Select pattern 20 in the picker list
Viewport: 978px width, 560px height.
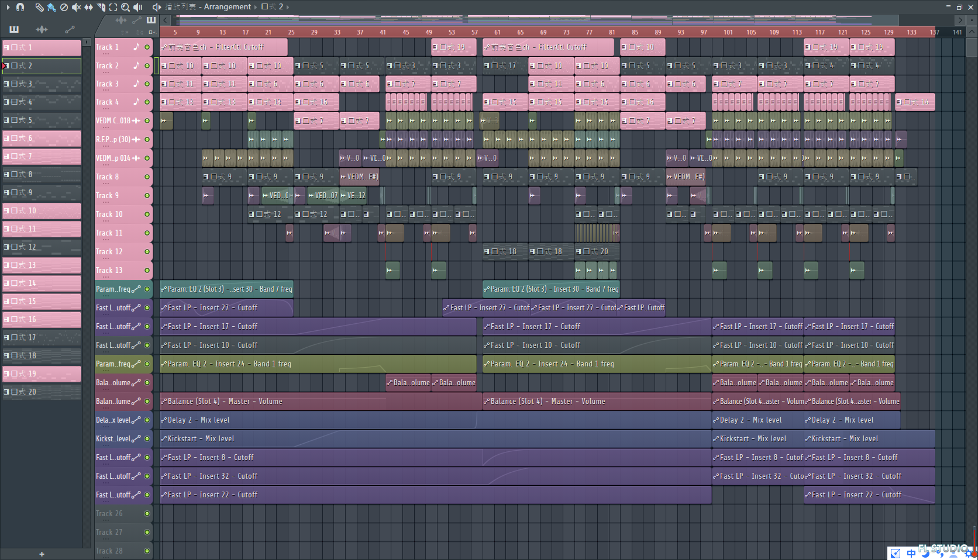point(42,392)
